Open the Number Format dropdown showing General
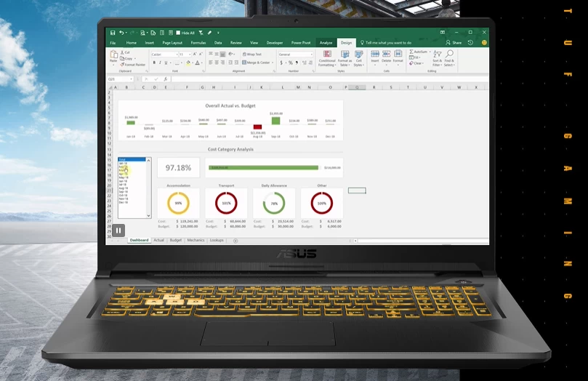Viewport: 588px width, 381px height. (294, 55)
